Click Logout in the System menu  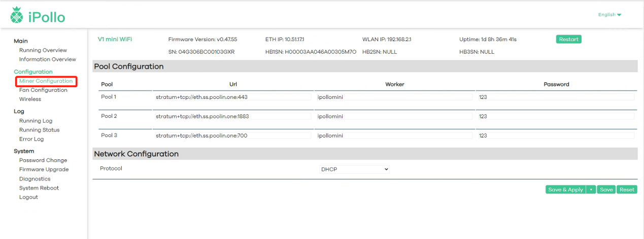point(28,197)
